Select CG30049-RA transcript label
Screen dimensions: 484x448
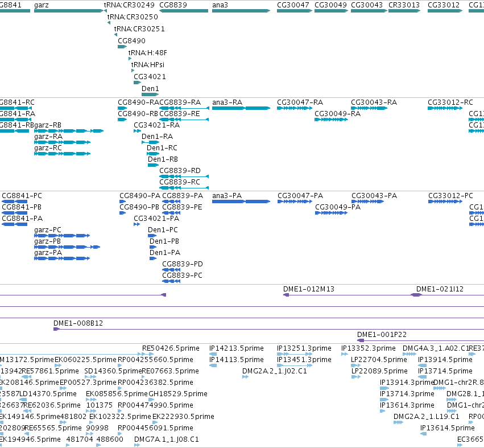[x=338, y=114]
